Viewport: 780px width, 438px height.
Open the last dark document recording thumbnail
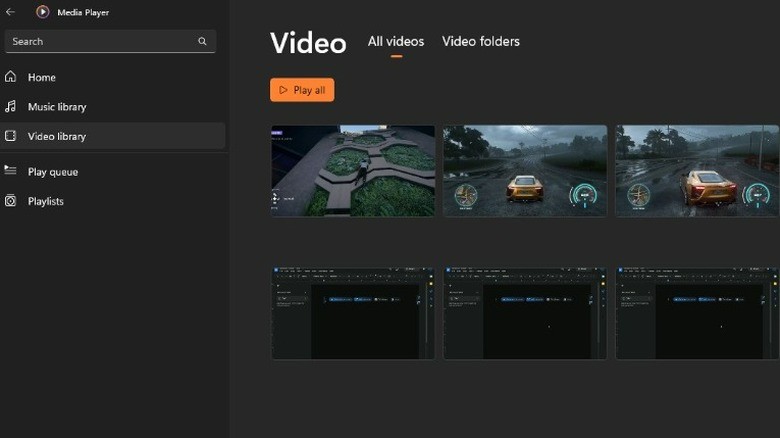pyautogui.click(x=697, y=313)
